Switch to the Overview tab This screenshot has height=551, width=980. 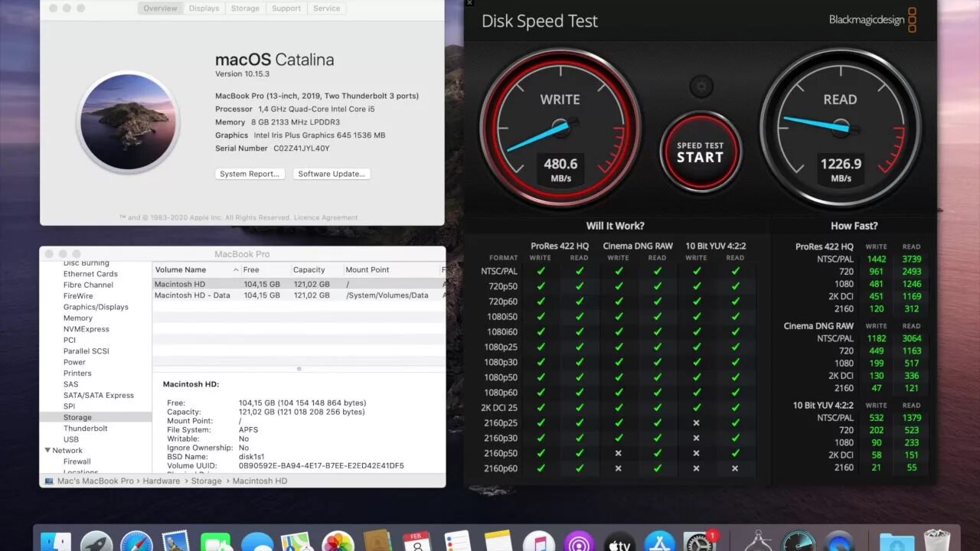160,8
